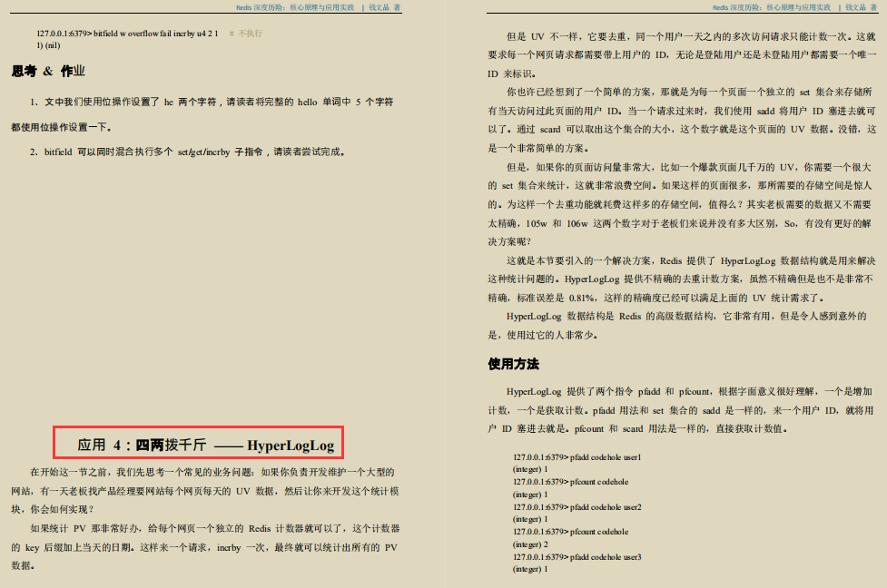Click the code line "pfadd codehole user1"

click(x=577, y=457)
